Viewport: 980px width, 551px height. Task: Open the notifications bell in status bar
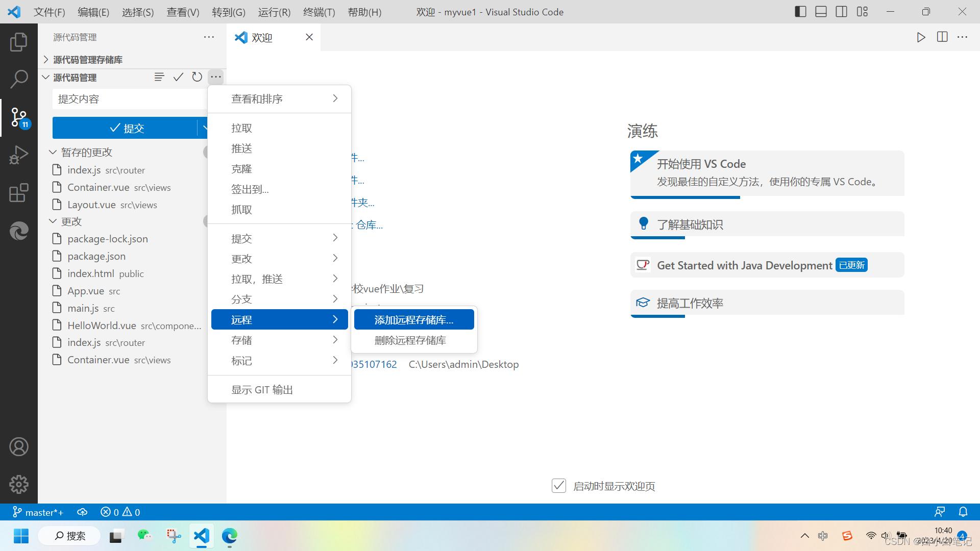963,512
